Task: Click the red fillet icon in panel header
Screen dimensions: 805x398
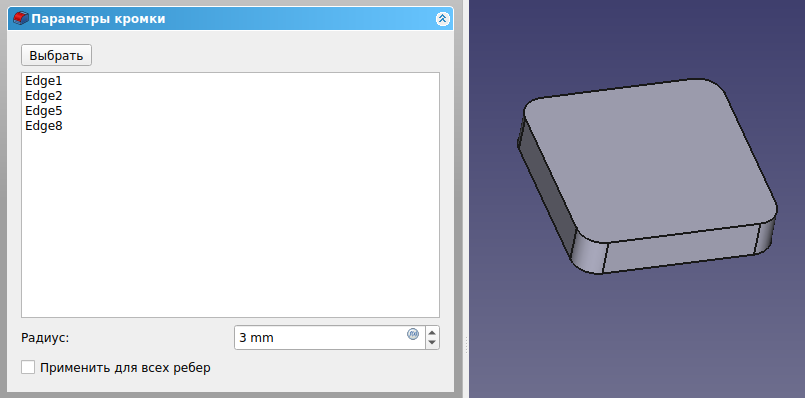Action: point(21,19)
